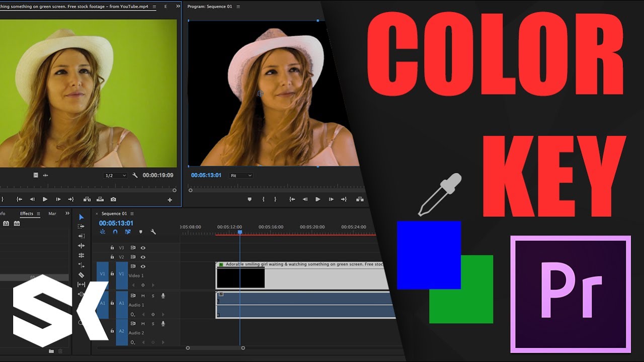Step forward one frame in Source monitor
Screen dimensions: 644x362
pyautogui.click(x=58, y=200)
